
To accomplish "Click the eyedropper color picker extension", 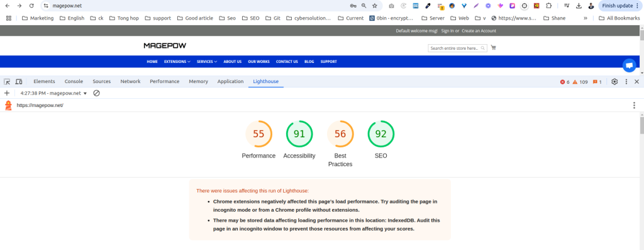I will (428, 6).
